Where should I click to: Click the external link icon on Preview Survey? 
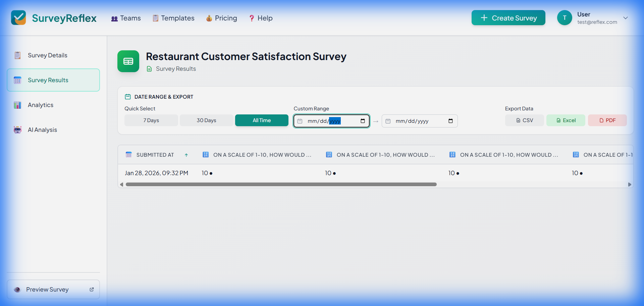(x=92, y=289)
